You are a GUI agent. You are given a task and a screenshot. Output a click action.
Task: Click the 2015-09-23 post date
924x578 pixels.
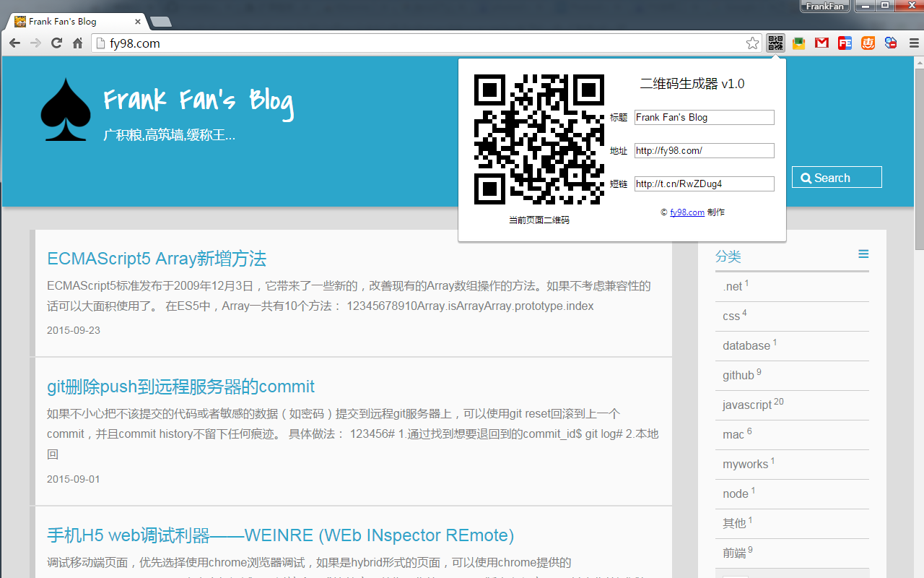tap(74, 330)
